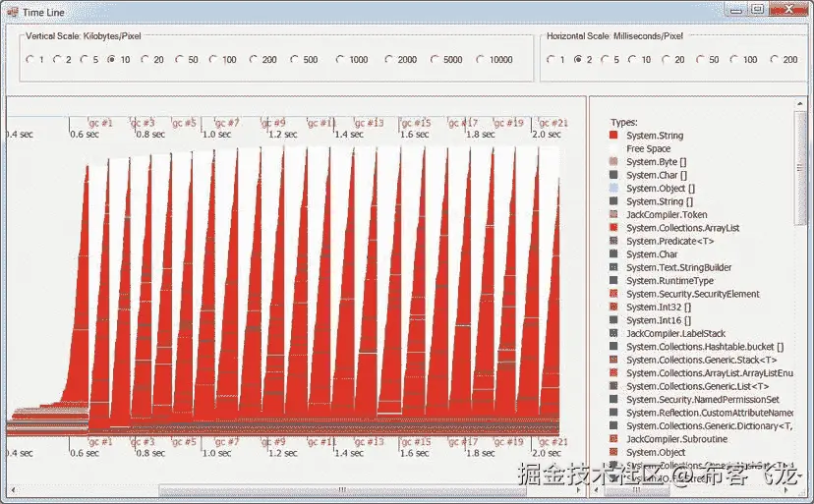The image size is (814, 504).
Task: Pick vertical scale 5000 option
Action: pyautogui.click(x=434, y=59)
